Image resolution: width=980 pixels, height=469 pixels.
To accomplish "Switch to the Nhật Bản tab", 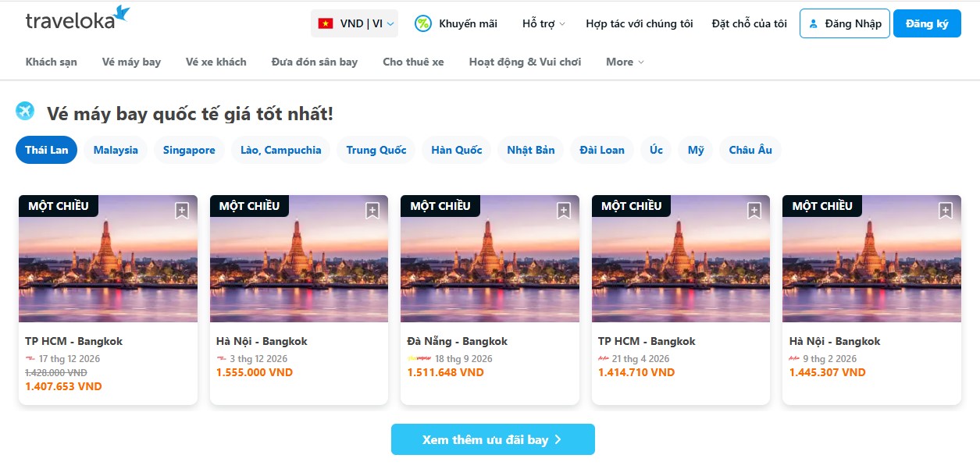I will [x=530, y=150].
